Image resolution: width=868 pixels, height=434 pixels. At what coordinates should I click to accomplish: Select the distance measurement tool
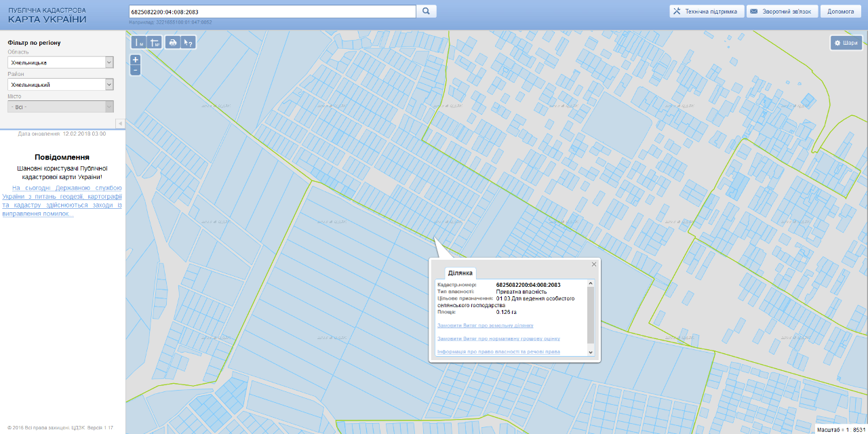pyautogui.click(x=138, y=43)
